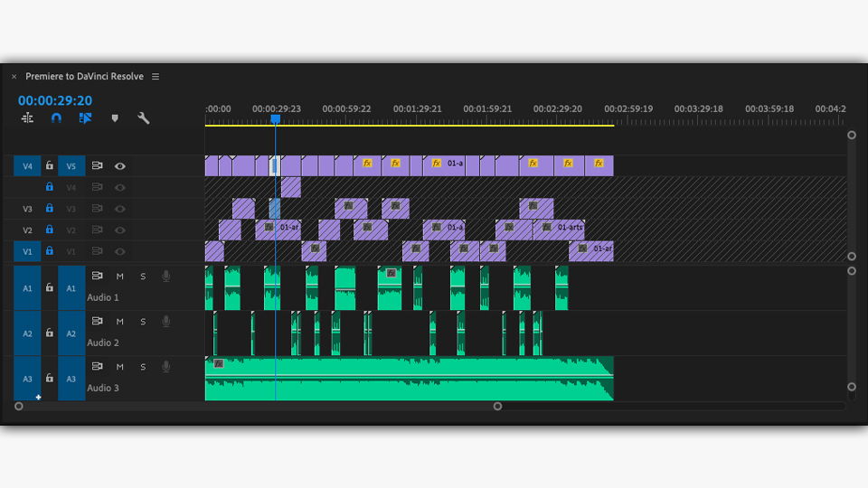Image resolution: width=868 pixels, height=488 pixels.
Task: Toggle sync lock on track V4
Action: tap(97, 187)
